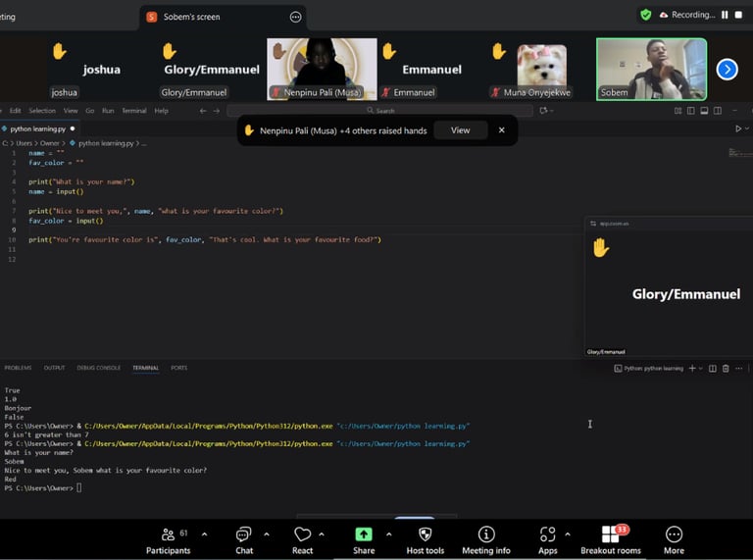The width and height of the screenshot is (753, 560).
Task: Open the View menu in VS Code
Action: [71, 111]
